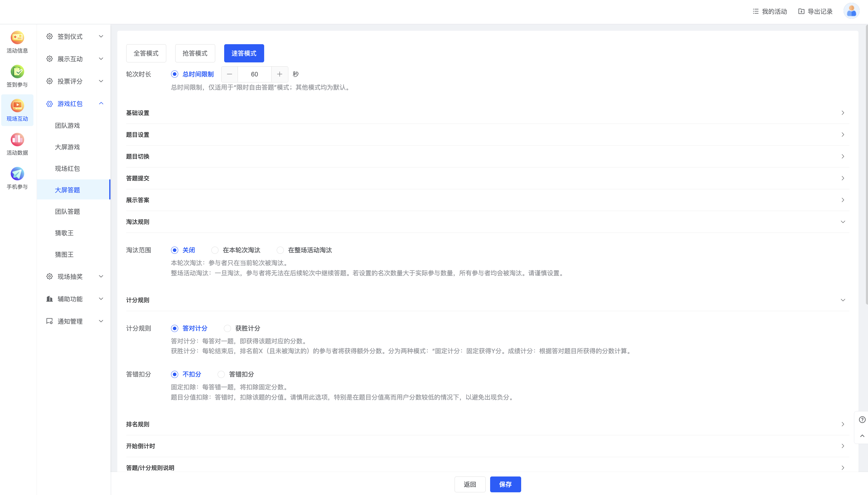Screen dimensions: 868x495
Task: Click the 返回 button
Action: tap(470, 484)
